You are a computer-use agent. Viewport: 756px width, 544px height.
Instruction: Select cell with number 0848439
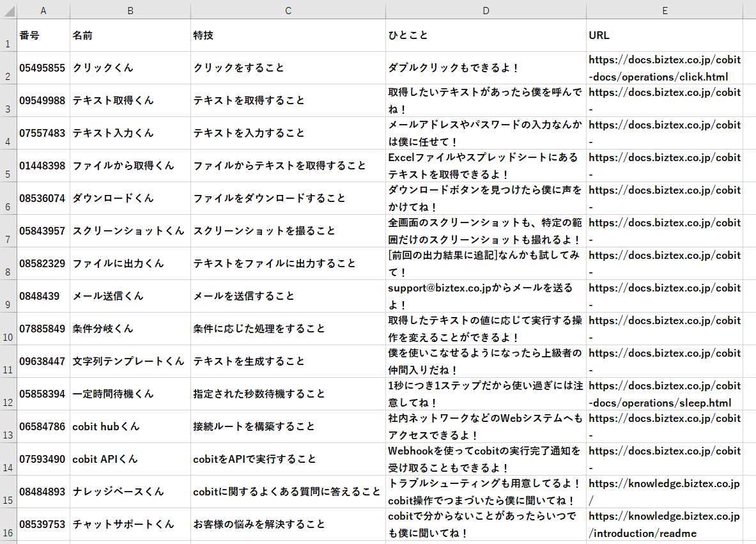(x=43, y=296)
